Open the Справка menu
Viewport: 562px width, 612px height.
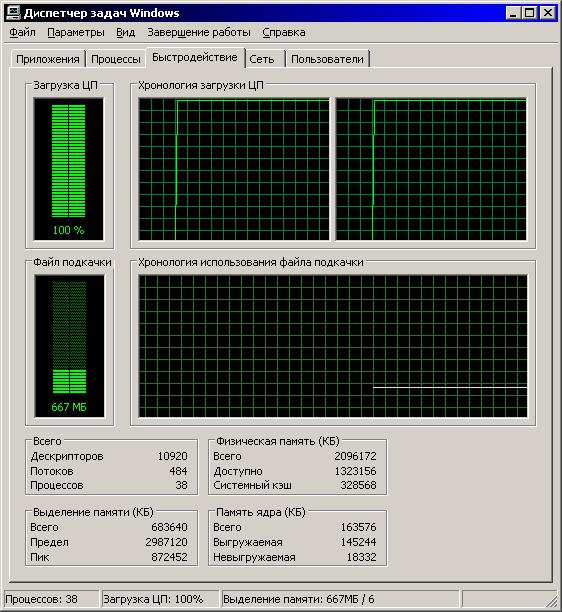(284, 32)
